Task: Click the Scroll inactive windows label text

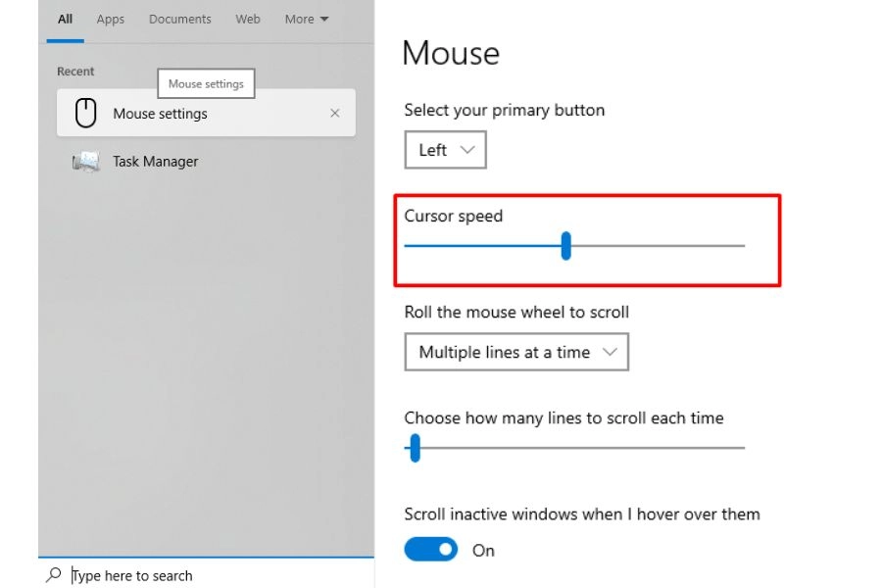Action: tap(581, 514)
